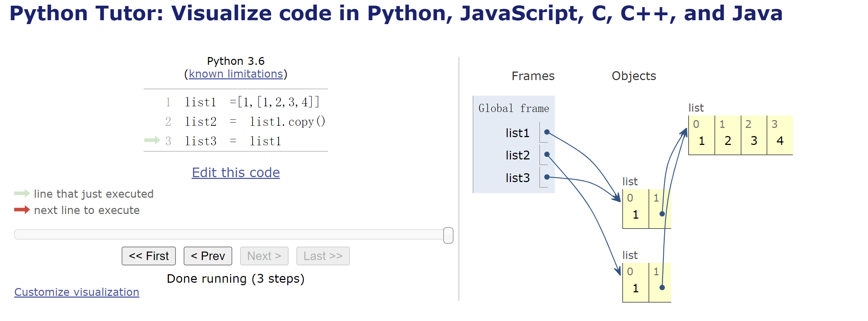Click the red next-line arrow in legend
Screen dimensions: 868x321
(22, 210)
